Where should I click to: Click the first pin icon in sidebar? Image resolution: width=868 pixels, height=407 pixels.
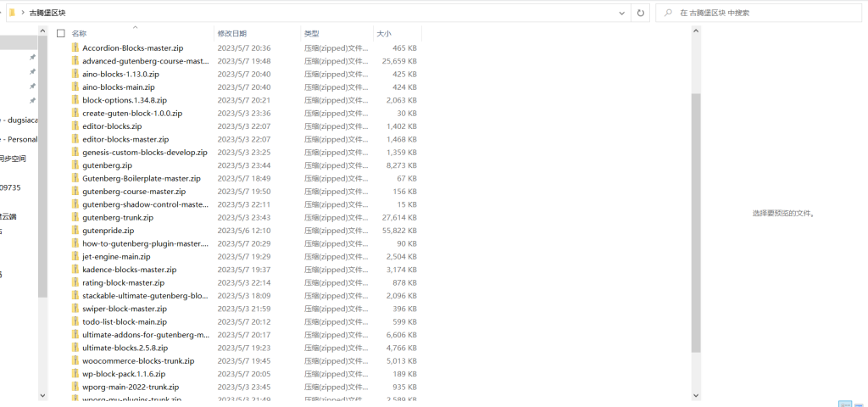pos(33,58)
